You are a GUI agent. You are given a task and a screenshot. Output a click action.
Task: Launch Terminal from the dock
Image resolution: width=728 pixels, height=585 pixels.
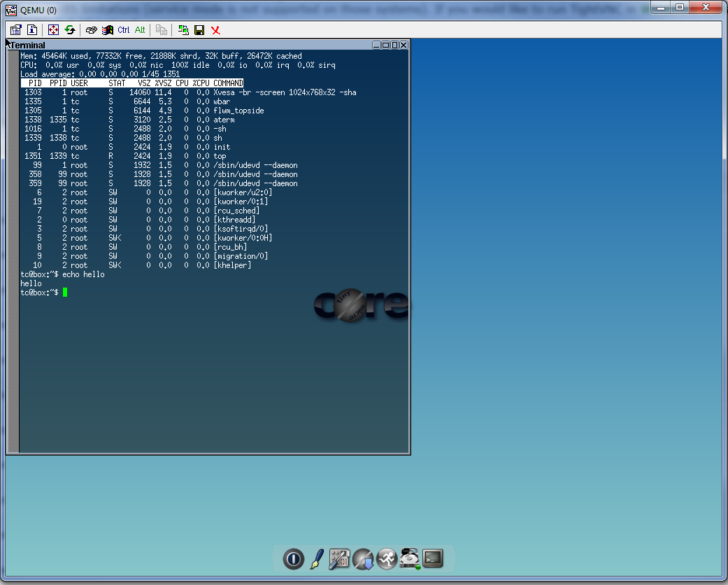433,558
